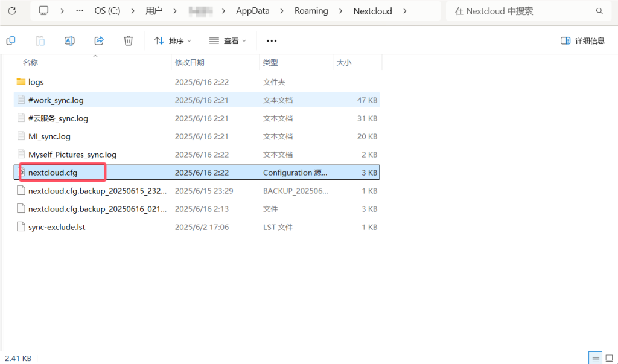
Task: Click the refresh icon in address bar
Action: coord(11,11)
